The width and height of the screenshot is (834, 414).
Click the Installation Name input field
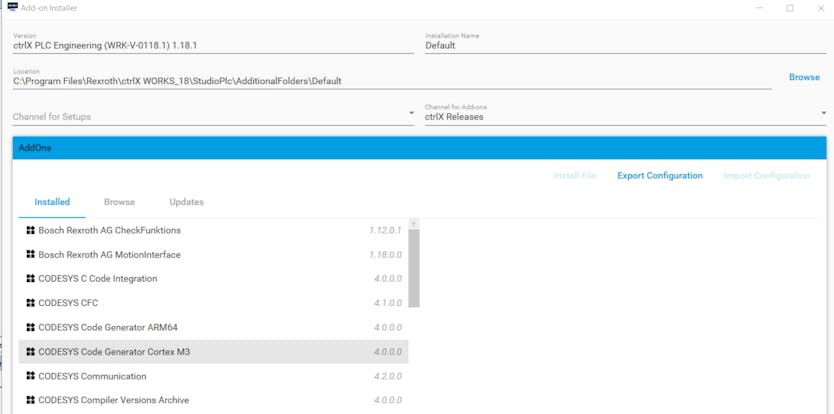tap(625, 46)
